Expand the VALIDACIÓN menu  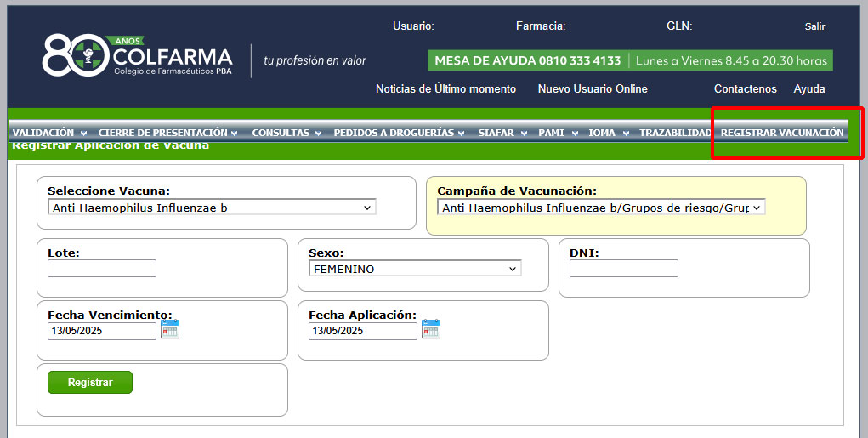click(x=49, y=133)
